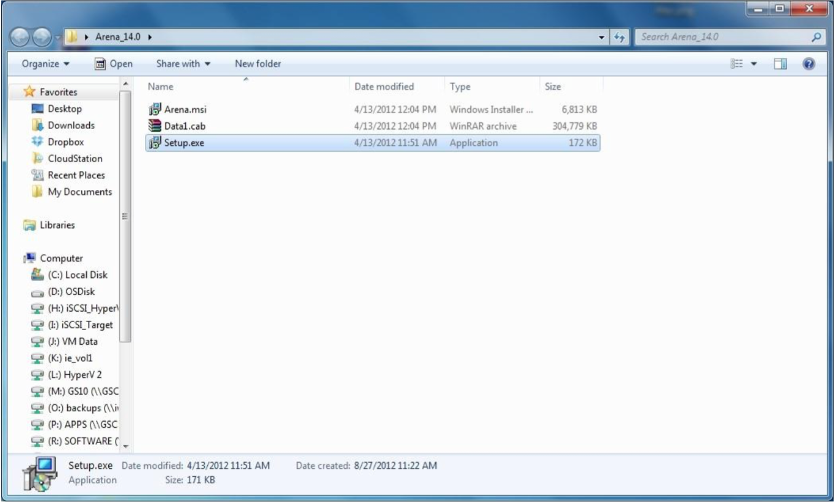Click the Dropbox icon in sidebar
Screen dimensions: 835x504
(x=36, y=142)
